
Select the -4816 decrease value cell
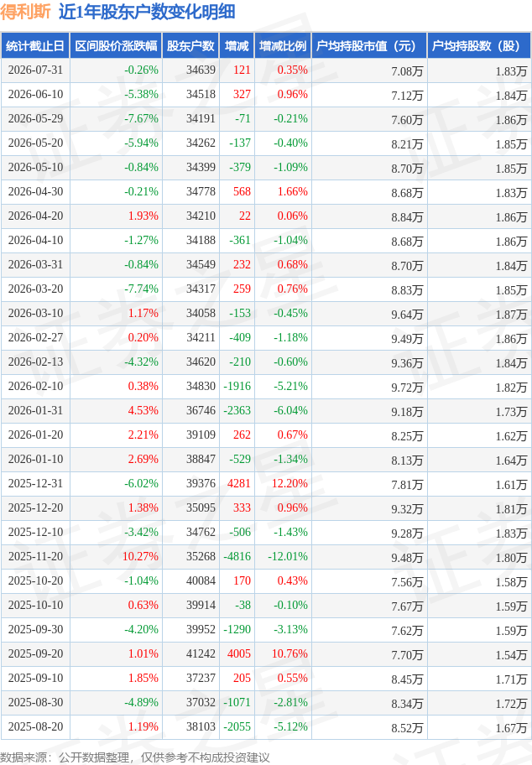[x=237, y=557]
